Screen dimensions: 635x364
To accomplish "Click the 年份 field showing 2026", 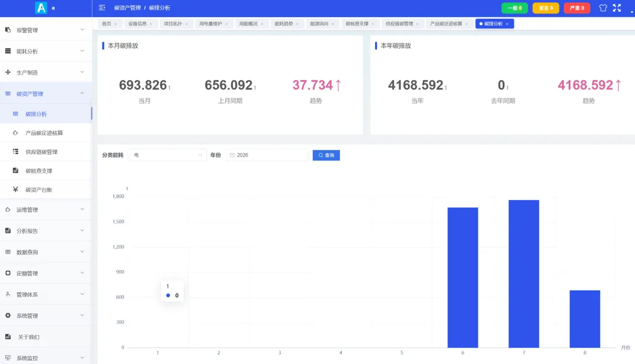I will (268, 155).
